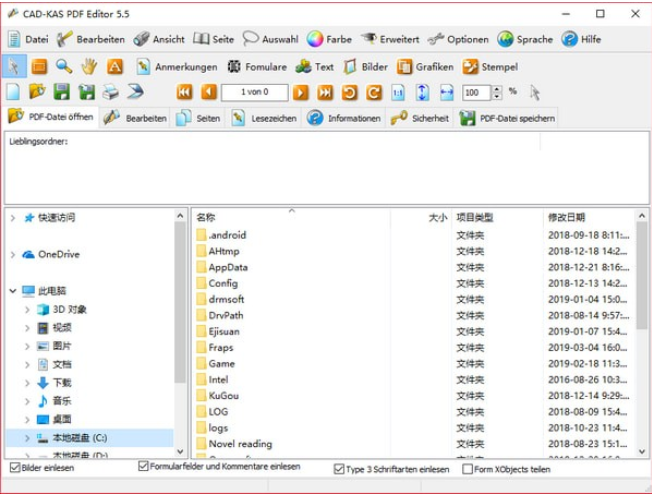Click the Save As floppy disk icon

click(86, 92)
